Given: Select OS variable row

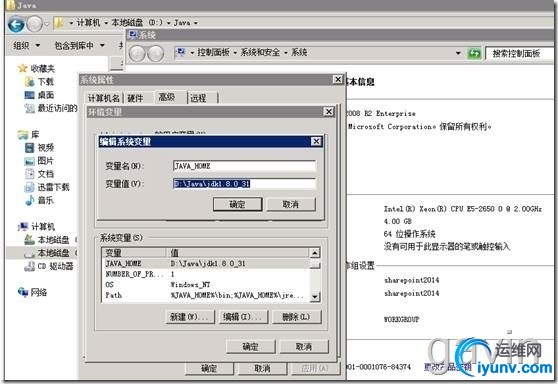Looking at the screenshot, I should click(206, 285).
